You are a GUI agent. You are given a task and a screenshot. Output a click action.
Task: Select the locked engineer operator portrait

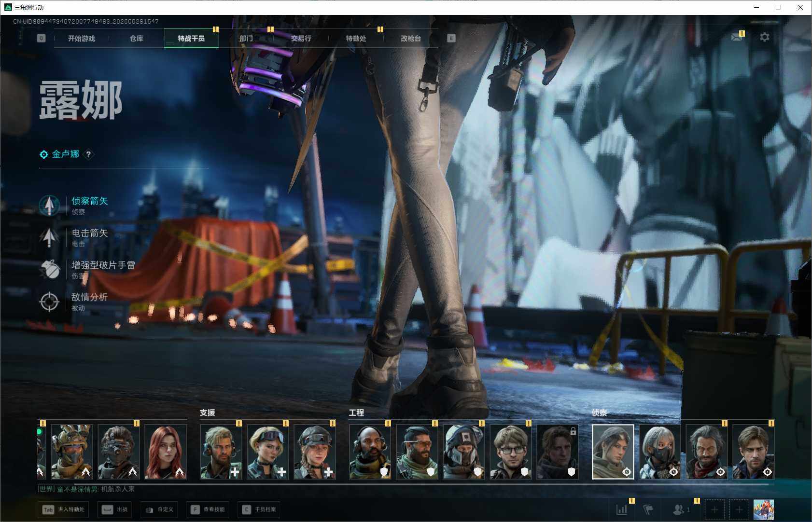[558, 452]
